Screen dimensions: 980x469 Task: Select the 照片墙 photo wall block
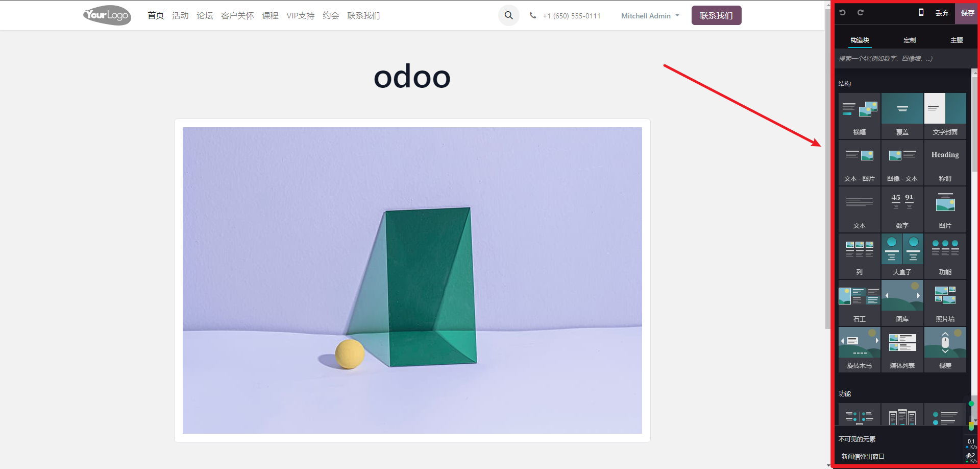coord(945,303)
